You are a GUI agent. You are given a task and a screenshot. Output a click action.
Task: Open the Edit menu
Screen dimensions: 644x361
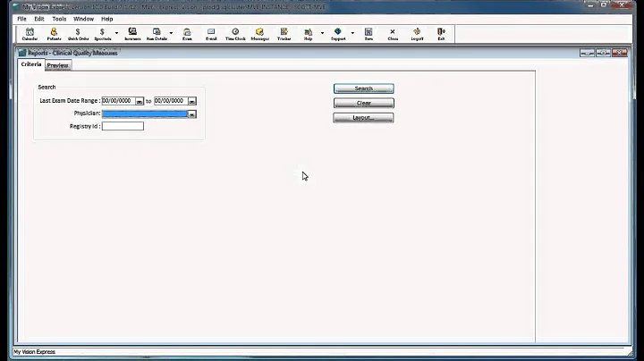coord(39,19)
